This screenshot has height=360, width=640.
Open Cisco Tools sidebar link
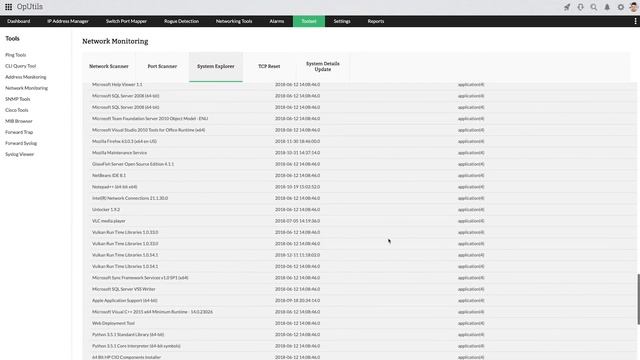click(x=17, y=110)
